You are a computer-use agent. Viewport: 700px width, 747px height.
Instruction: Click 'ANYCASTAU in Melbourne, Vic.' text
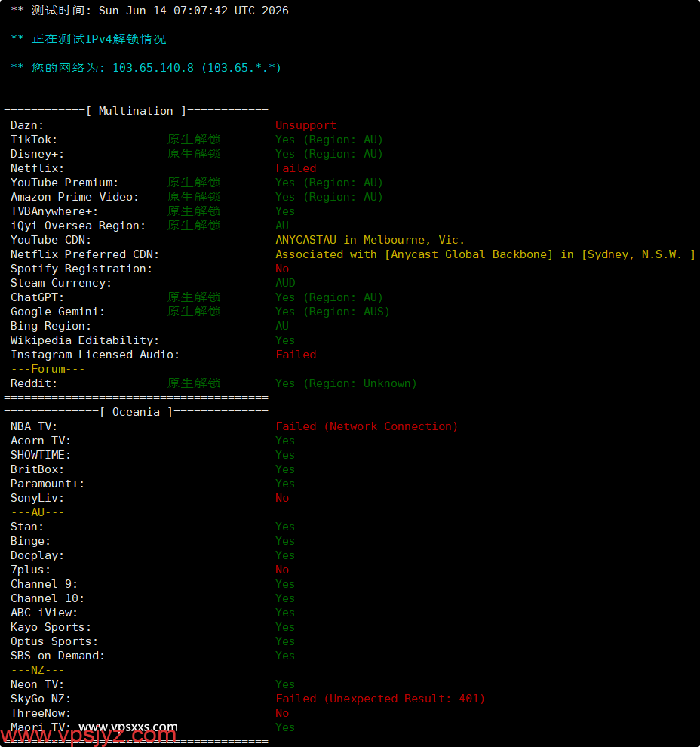pos(370,240)
